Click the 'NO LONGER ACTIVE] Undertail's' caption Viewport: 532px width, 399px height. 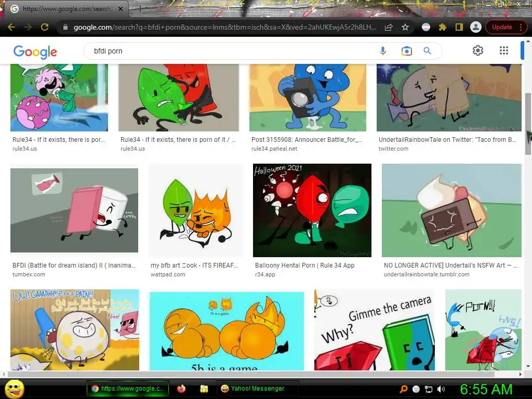451,265
